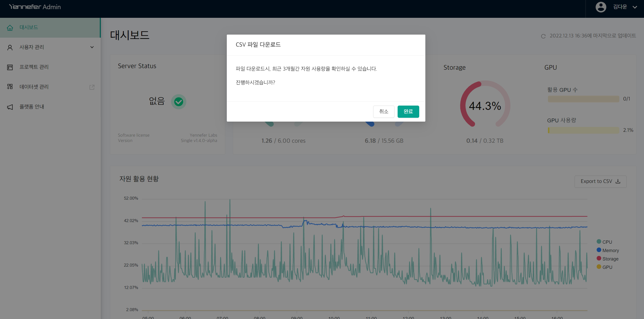Click the project management board icon

(x=10, y=67)
